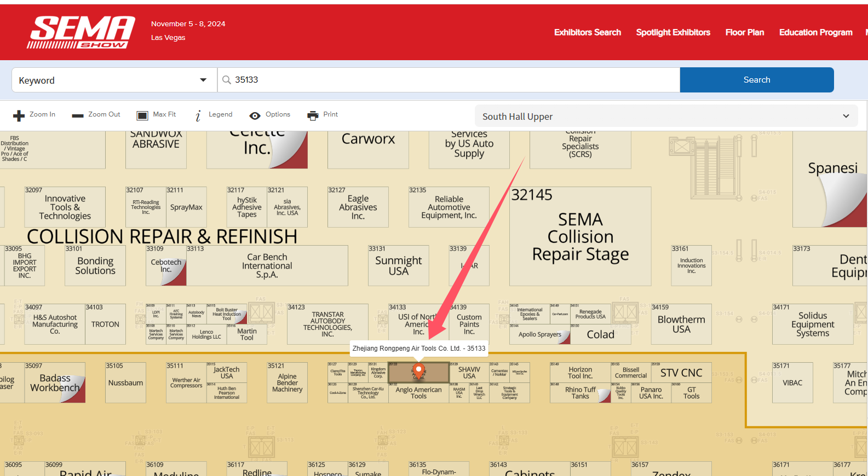
Task: Click the Alpine Bender Machinery booth
Action: (x=287, y=382)
